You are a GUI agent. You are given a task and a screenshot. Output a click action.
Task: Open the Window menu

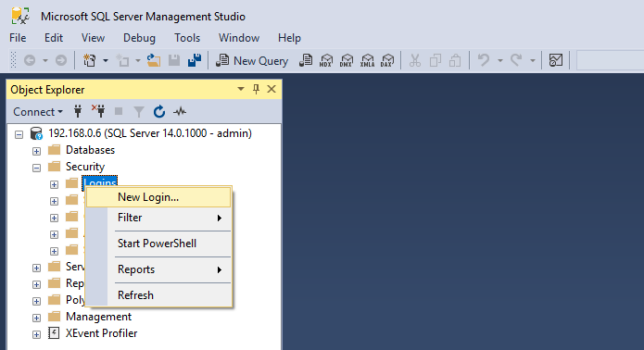click(x=239, y=38)
